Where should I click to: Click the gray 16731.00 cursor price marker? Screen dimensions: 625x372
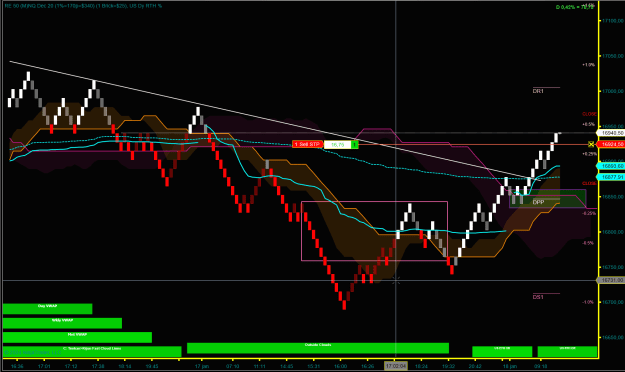[x=611, y=280]
